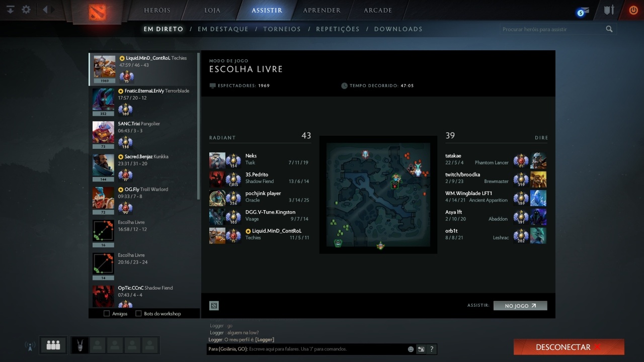Switch to Downloads sub-tab
Screen dimensions: 644x362
pos(398,29)
